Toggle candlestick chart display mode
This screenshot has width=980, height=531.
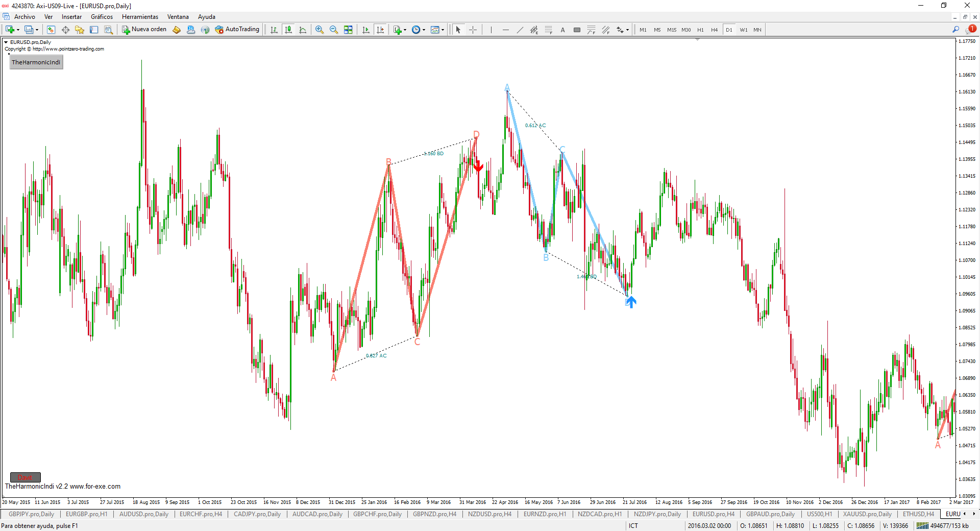[288, 30]
